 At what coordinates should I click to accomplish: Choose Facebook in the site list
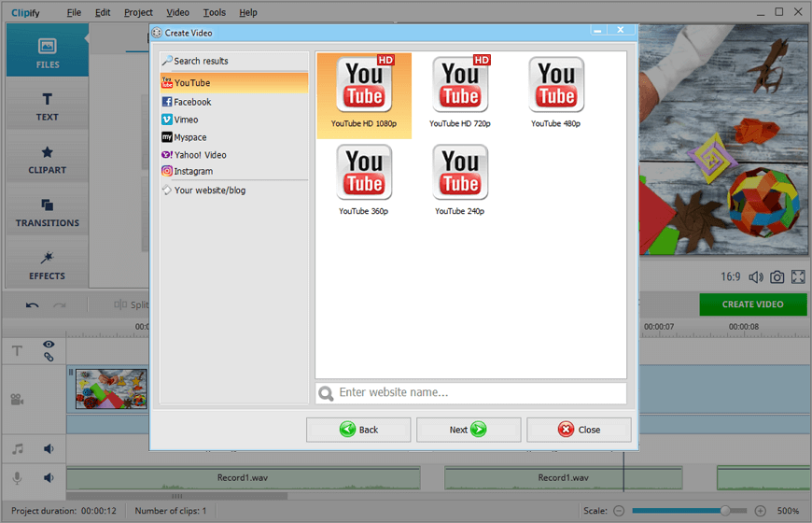click(x=234, y=102)
